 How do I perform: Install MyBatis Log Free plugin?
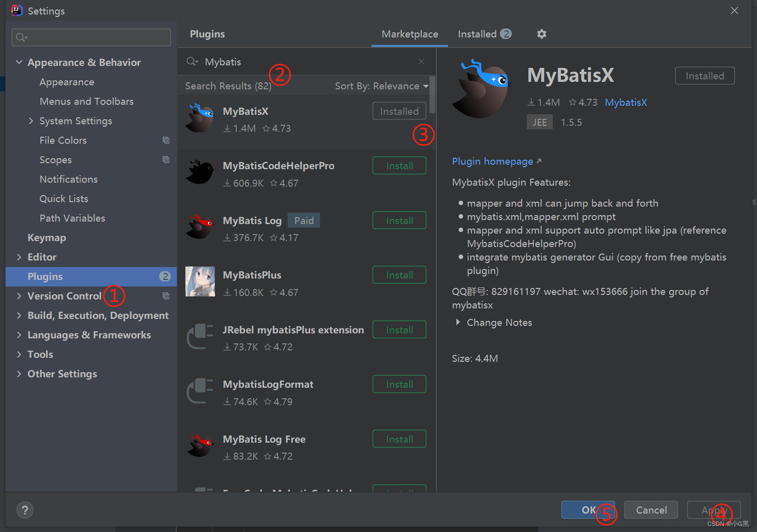[x=399, y=439]
